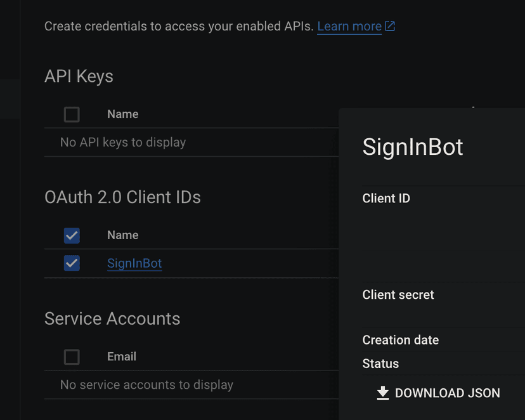Screen dimensions: 525x420
Task: Click the SignInBot title in details panel
Action: point(413,147)
